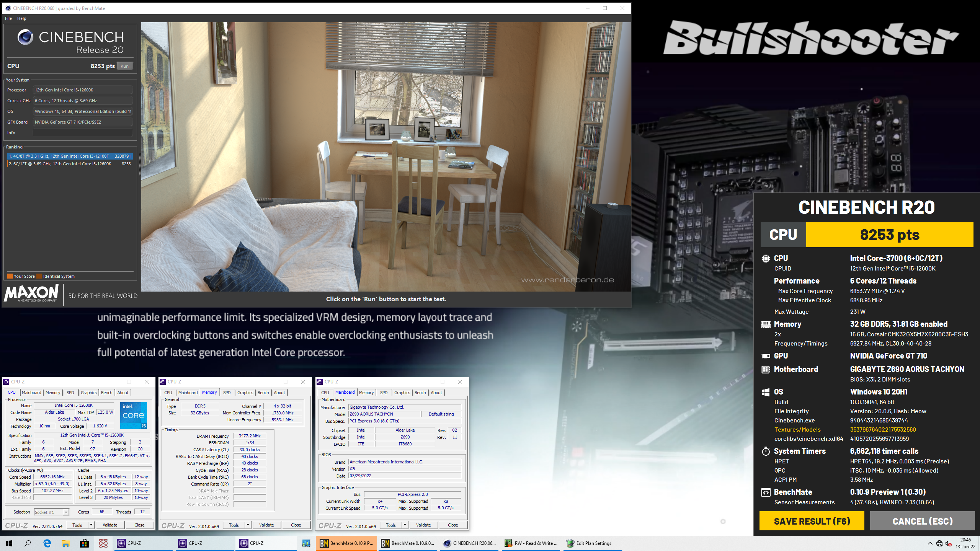Image resolution: width=980 pixels, height=551 pixels.
Task: Expand Tools dropdown arrow in Memory CPU-Z
Action: tap(248, 525)
